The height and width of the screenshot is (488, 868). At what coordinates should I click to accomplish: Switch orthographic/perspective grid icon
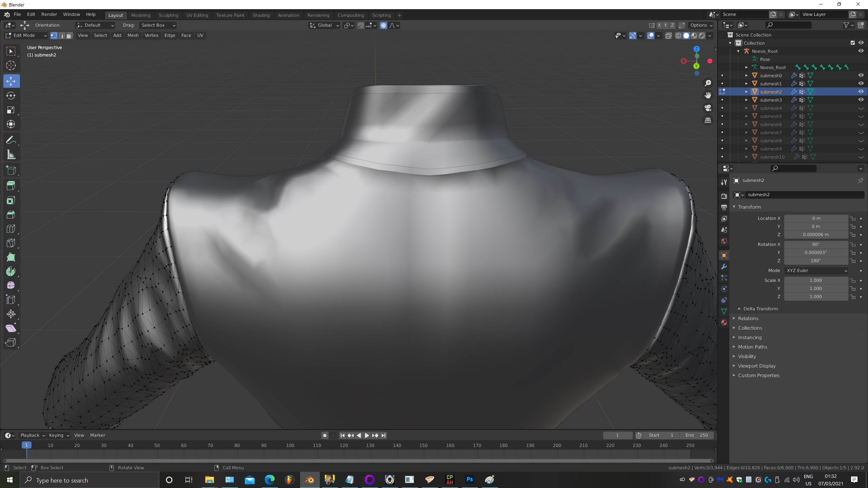coord(708,120)
